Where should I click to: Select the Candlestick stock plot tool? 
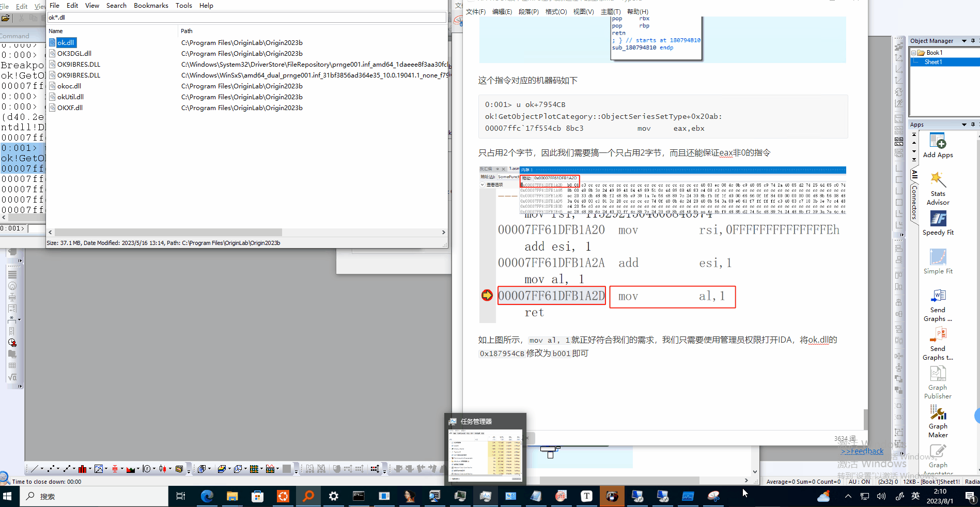click(163, 469)
